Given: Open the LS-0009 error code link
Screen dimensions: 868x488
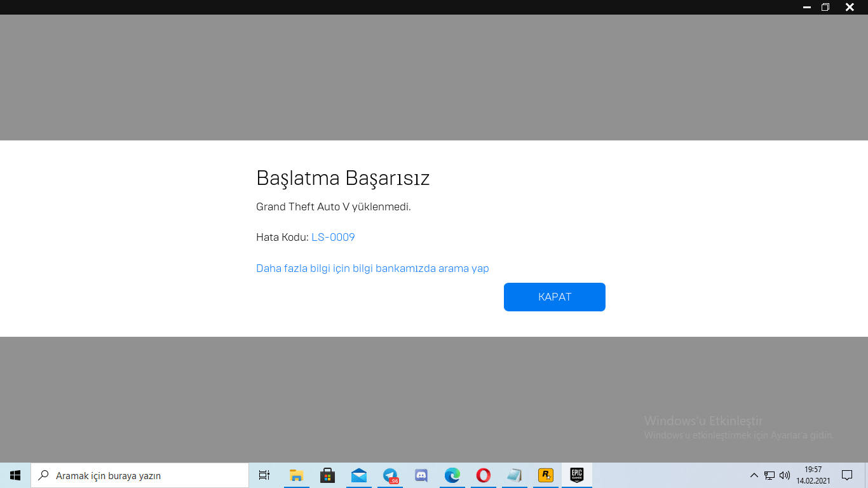Looking at the screenshot, I should 333,237.
